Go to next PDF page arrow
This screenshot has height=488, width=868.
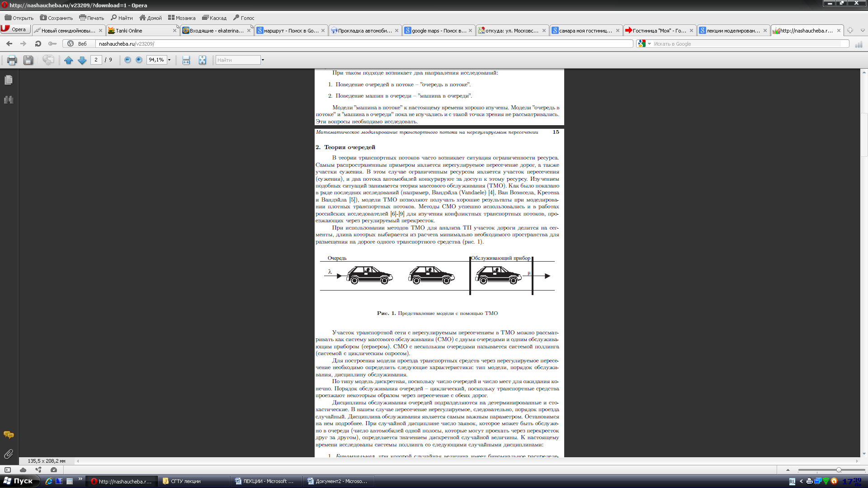[82, 60]
